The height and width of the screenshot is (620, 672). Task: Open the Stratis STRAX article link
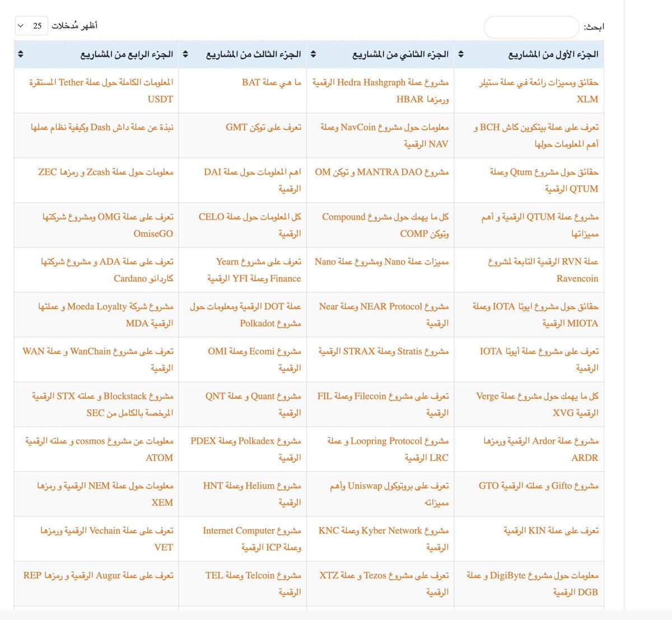click(x=384, y=351)
